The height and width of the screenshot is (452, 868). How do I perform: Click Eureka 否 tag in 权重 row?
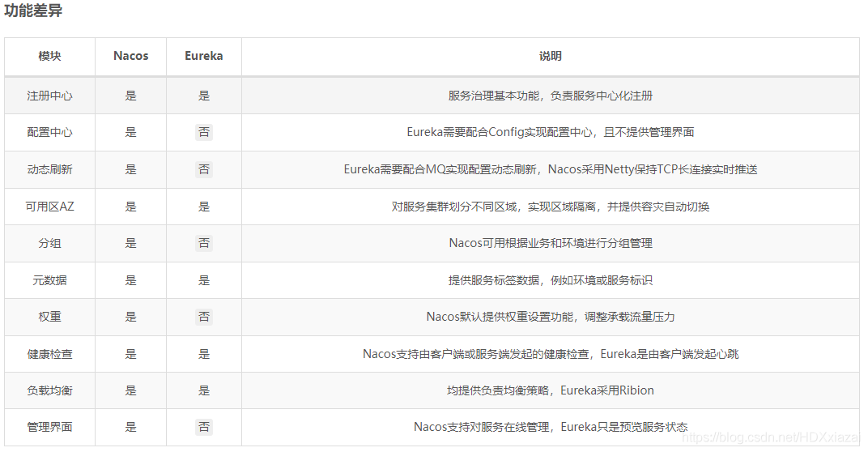click(204, 317)
